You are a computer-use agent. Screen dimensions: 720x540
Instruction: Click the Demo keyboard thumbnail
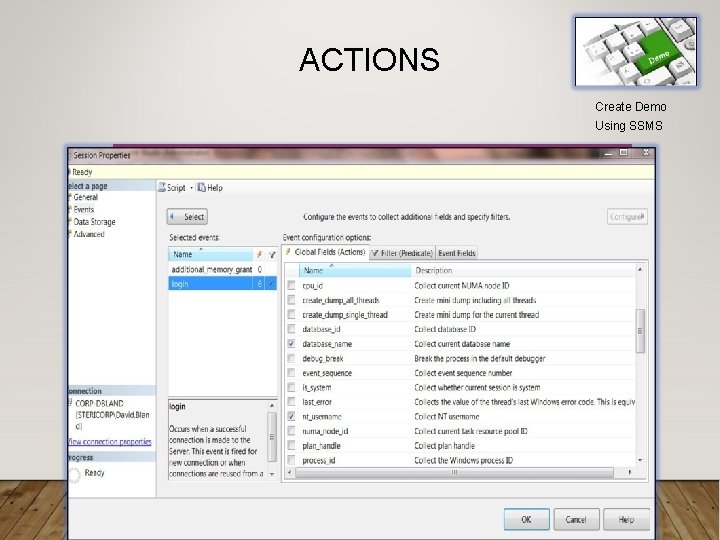(636, 52)
